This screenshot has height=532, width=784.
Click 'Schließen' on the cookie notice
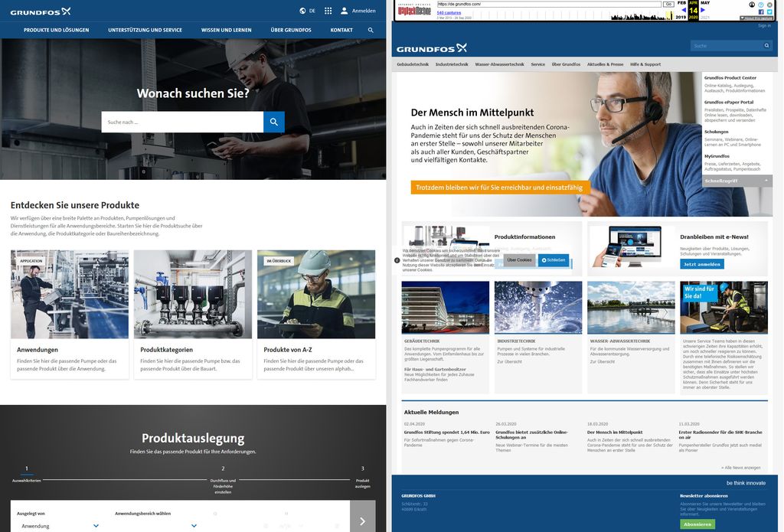(554, 260)
